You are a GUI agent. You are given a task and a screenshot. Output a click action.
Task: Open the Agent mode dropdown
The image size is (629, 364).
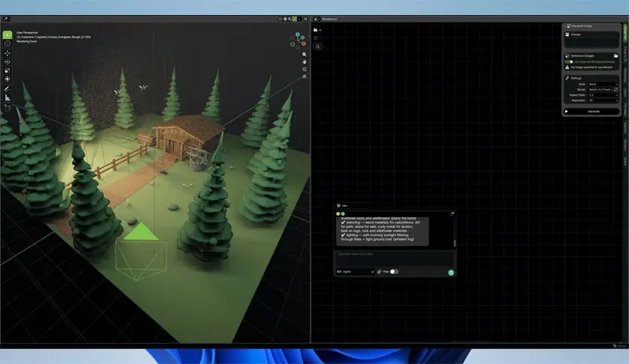(x=355, y=271)
